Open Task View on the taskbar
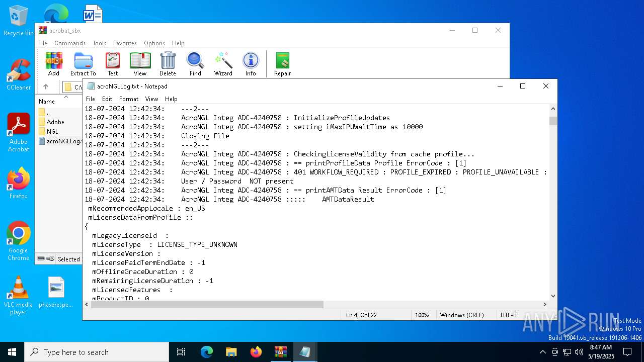 181,352
